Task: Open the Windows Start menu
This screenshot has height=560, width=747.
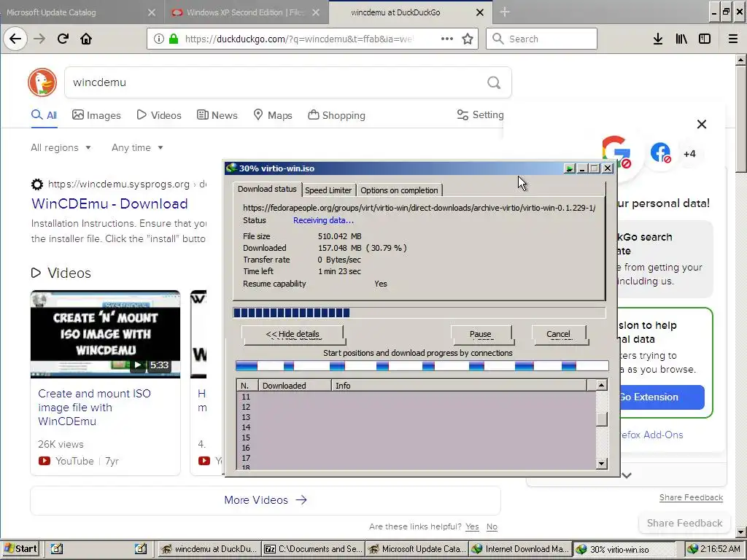Action: (x=20, y=549)
